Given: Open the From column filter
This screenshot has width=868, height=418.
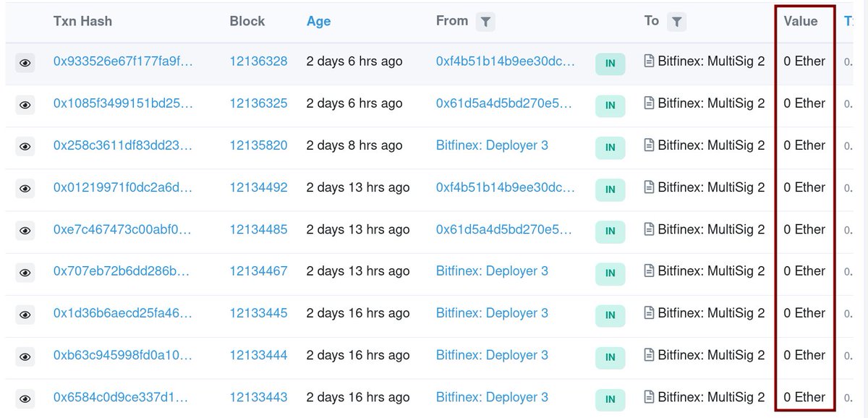Looking at the screenshot, I should pyautogui.click(x=486, y=22).
